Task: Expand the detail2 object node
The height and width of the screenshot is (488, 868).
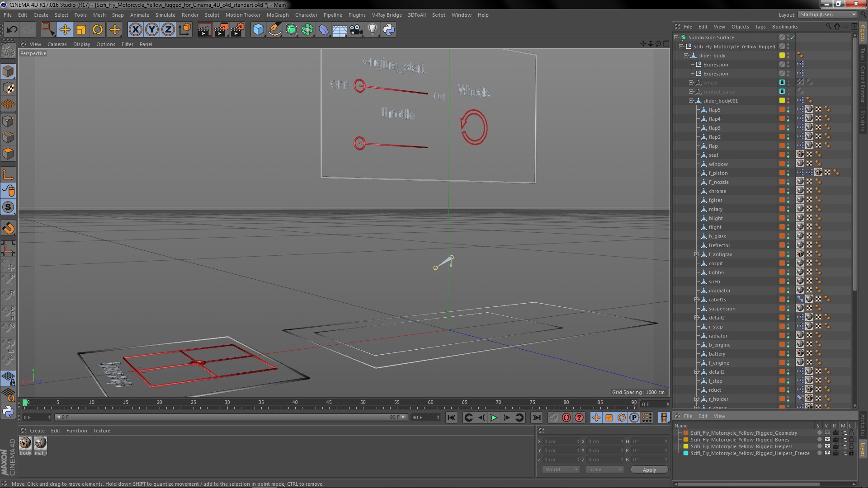Action: (x=696, y=318)
